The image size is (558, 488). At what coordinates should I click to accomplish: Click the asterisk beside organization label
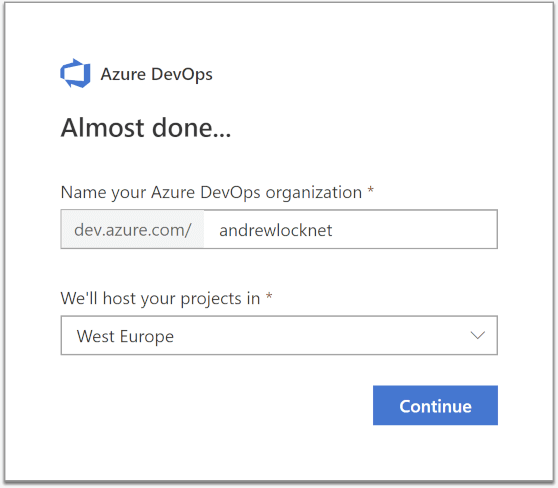click(370, 189)
